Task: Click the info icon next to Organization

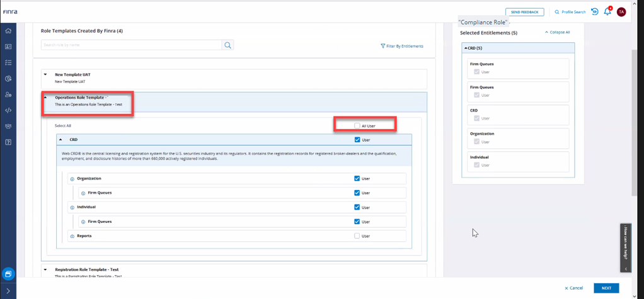Action: 72,179
